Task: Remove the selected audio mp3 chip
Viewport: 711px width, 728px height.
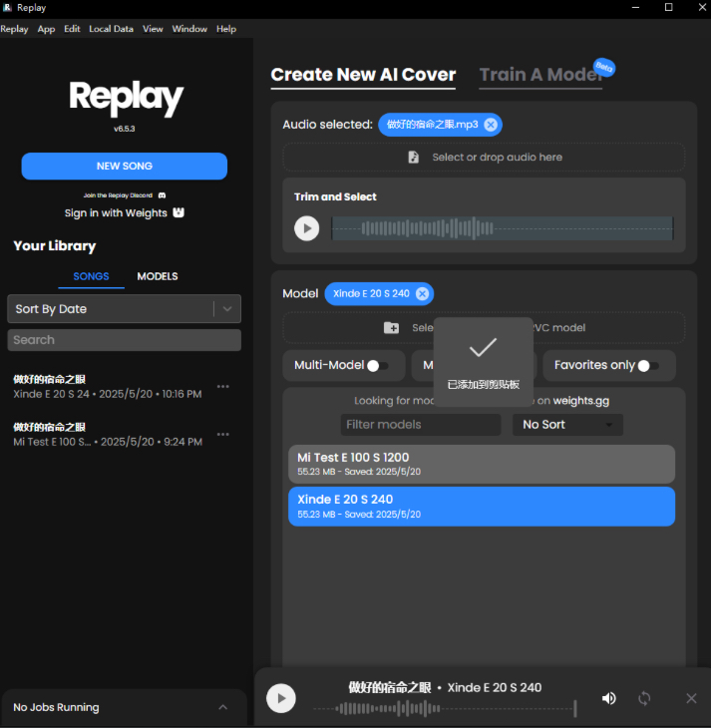Action: click(x=491, y=125)
